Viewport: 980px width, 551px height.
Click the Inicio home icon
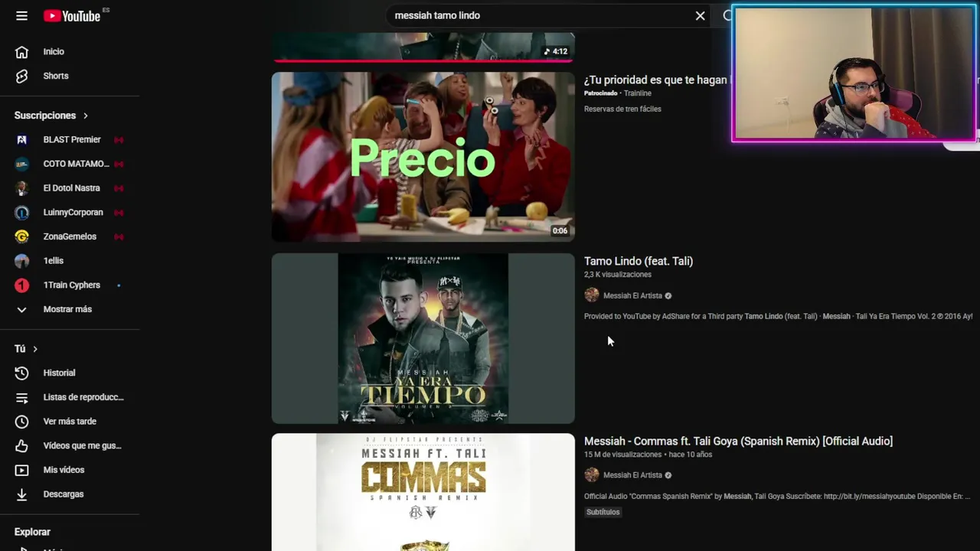[x=21, y=51]
